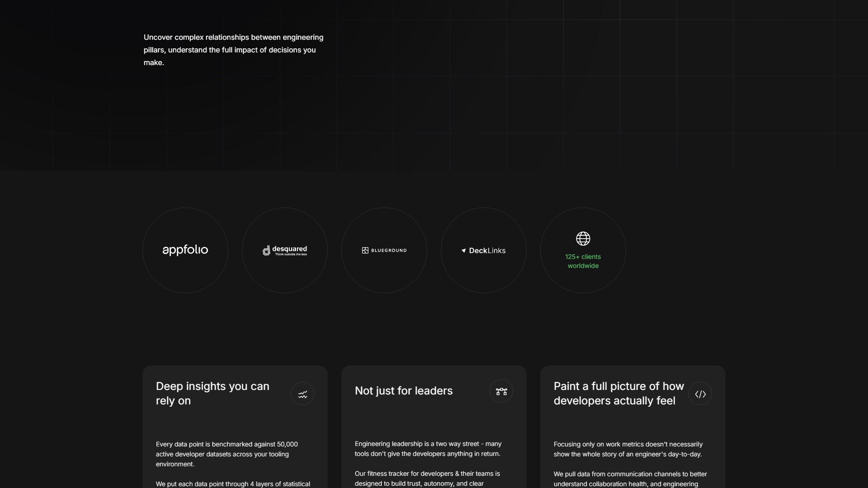Open the Desquared client bubble
This screenshot has width=868, height=488.
point(284,250)
